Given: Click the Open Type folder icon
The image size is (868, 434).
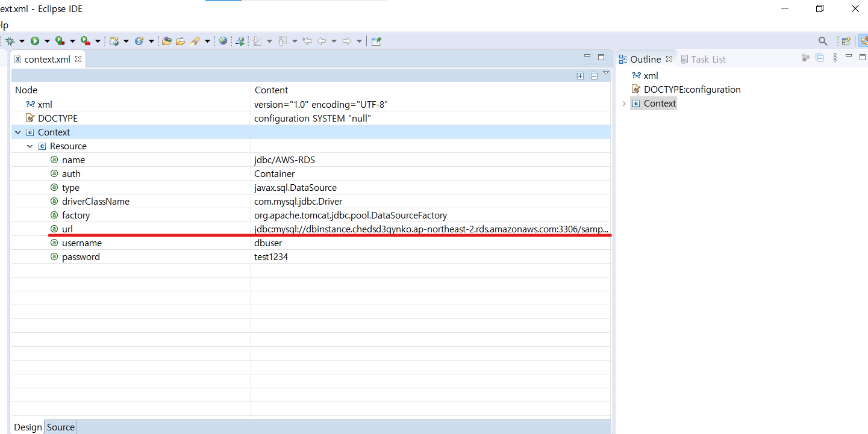Looking at the screenshot, I should (x=167, y=41).
